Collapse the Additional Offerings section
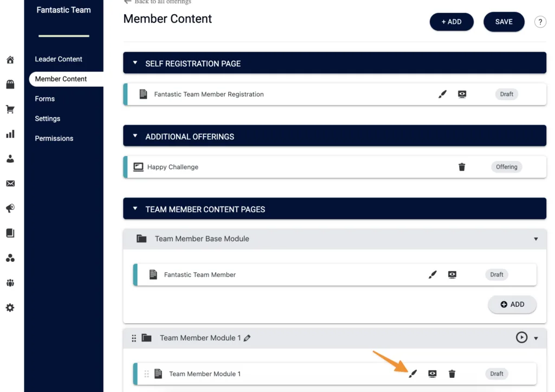Viewport: 555px width, 392px height. pos(135,136)
